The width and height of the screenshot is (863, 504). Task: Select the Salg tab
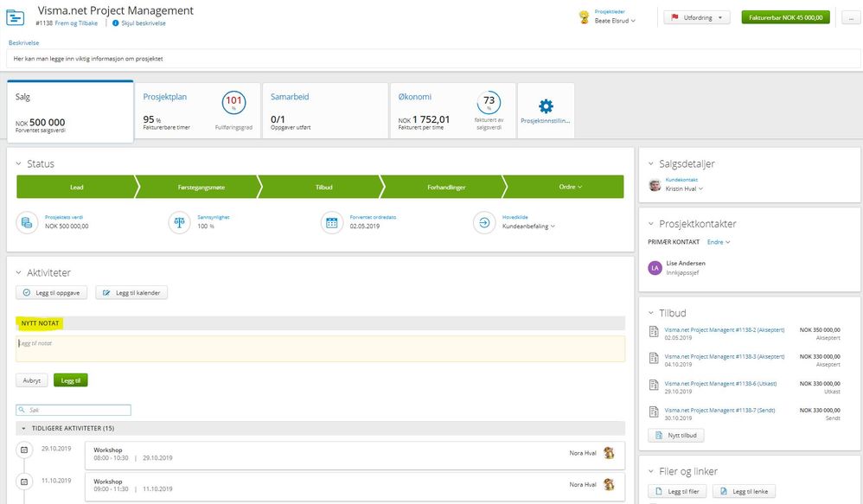[70, 112]
